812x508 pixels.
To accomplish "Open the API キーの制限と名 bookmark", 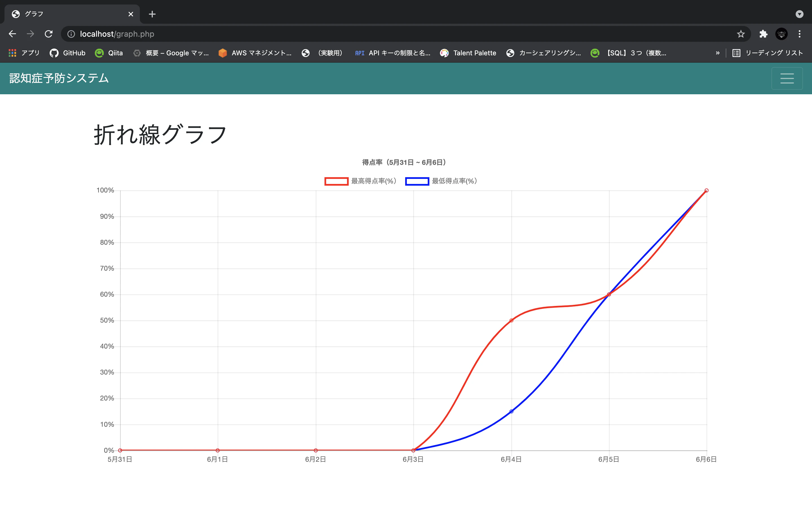I will (392, 53).
